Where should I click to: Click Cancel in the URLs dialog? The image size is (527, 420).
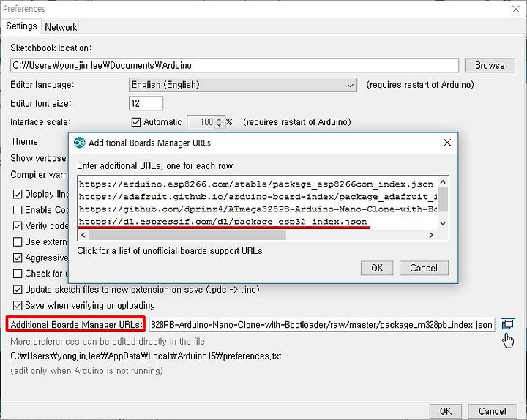point(424,268)
